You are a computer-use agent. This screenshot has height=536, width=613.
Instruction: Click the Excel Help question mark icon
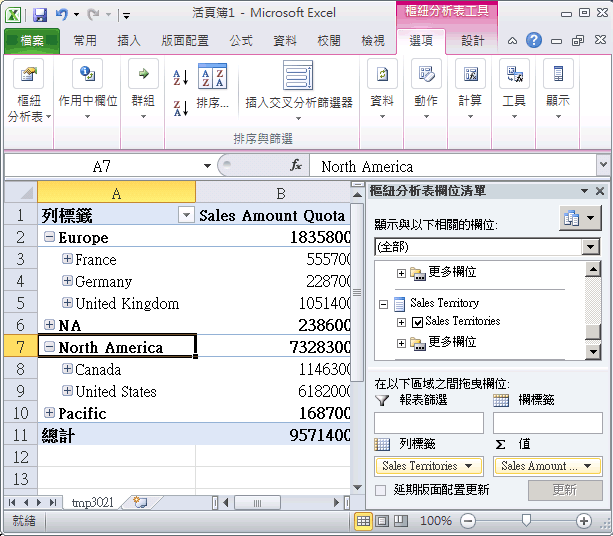pyautogui.click(x=534, y=40)
